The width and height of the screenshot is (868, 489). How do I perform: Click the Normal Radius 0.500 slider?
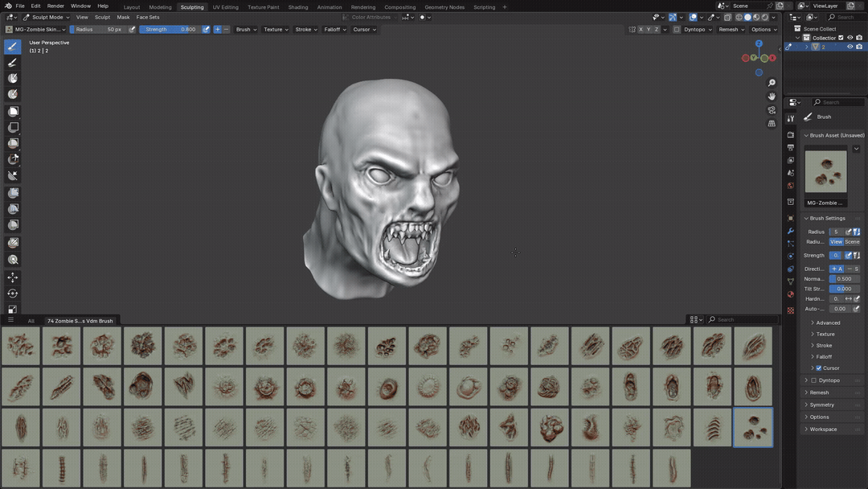(844, 279)
